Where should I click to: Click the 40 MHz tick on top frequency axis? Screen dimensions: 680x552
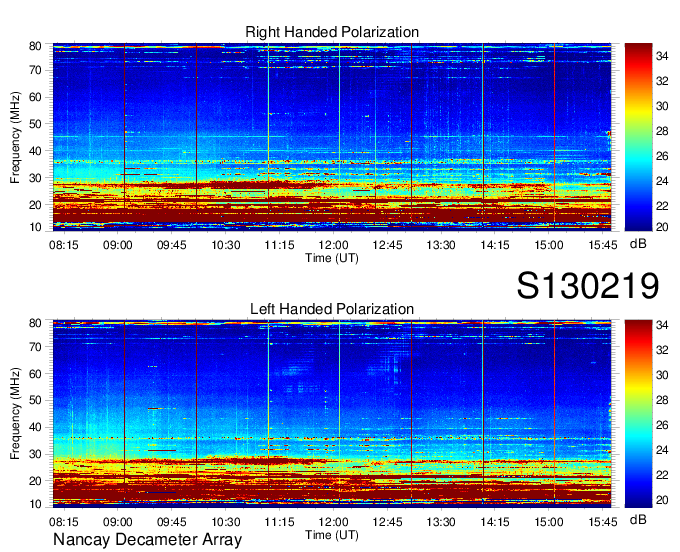[x=35, y=151]
